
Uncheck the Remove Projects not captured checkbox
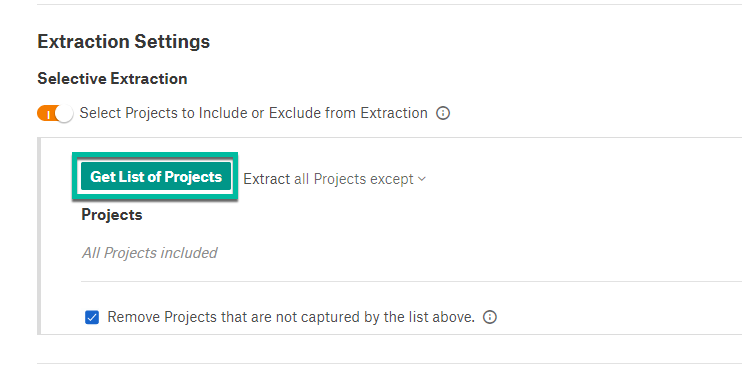[92, 317]
